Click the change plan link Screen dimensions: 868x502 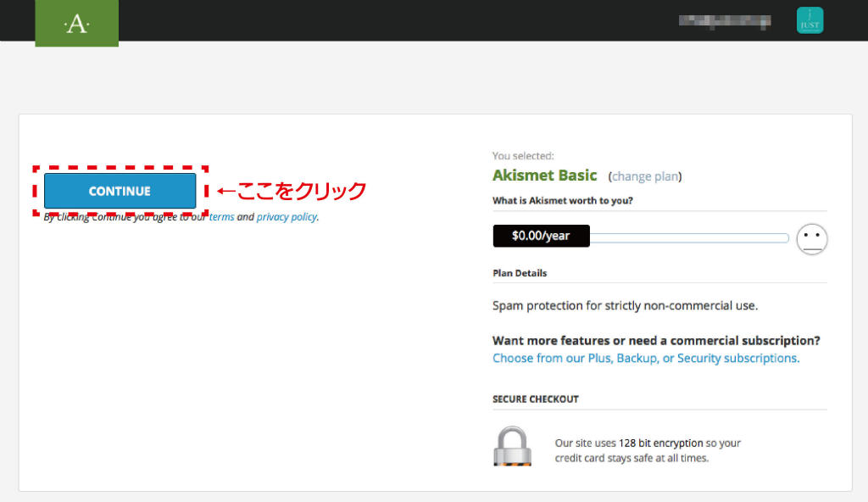click(x=645, y=176)
